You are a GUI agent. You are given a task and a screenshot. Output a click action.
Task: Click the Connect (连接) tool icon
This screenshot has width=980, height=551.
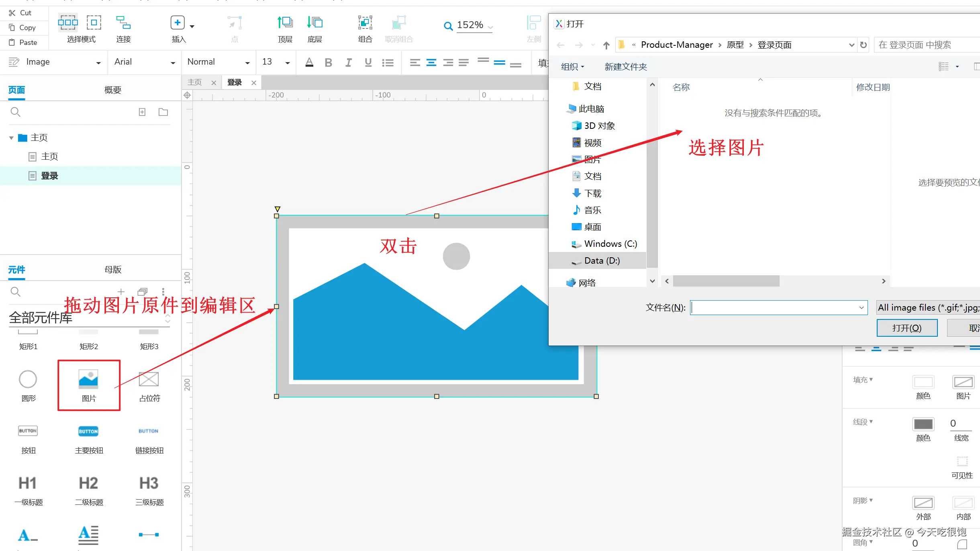tap(123, 23)
